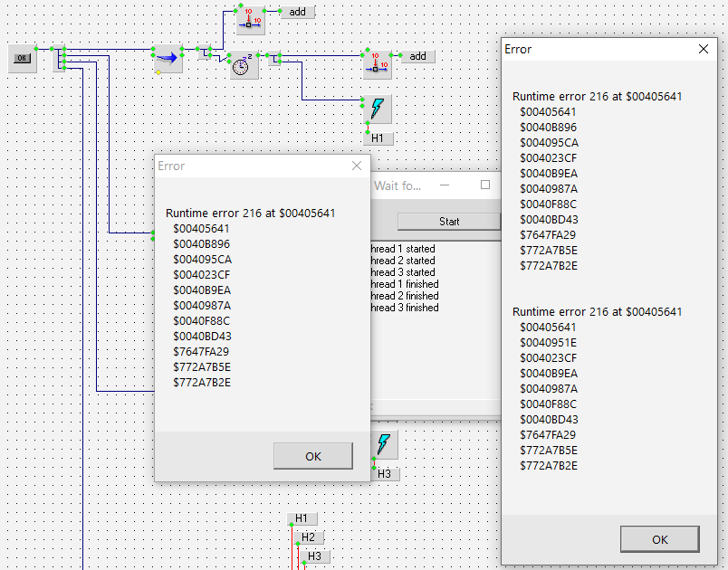The width and height of the screenshot is (728, 570).
Task: Select the lightning thread icon above H1
Action: [377, 109]
